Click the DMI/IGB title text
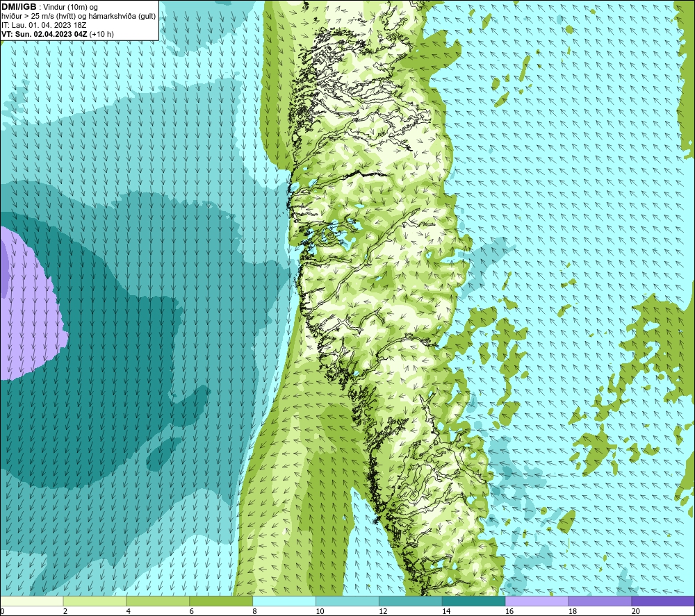 (x=19, y=7)
